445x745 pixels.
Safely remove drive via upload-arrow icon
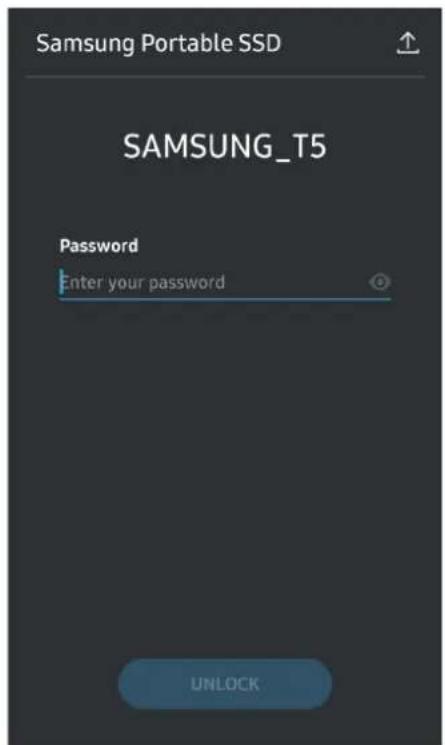tap(408, 43)
